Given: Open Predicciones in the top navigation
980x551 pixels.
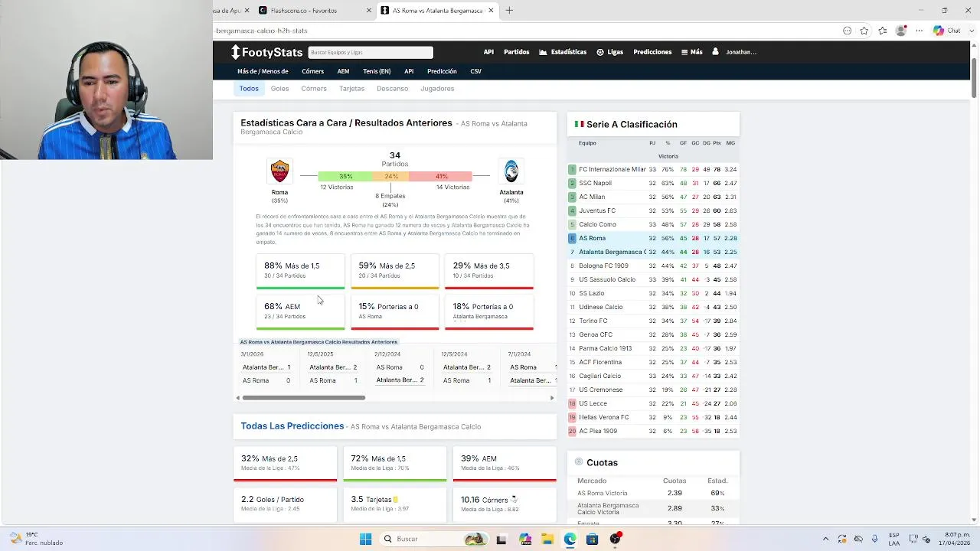Looking at the screenshot, I should (x=652, y=52).
